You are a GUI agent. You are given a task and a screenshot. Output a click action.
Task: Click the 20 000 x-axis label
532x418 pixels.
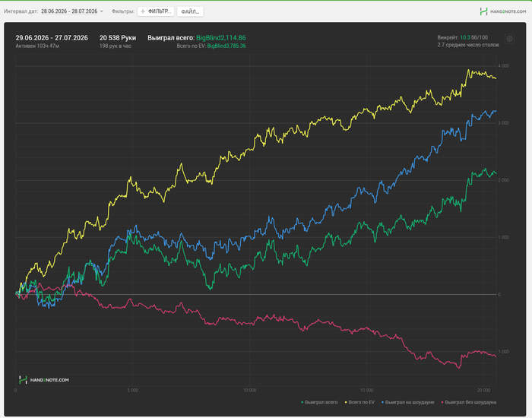pyautogui.click(x=484, y=390)
